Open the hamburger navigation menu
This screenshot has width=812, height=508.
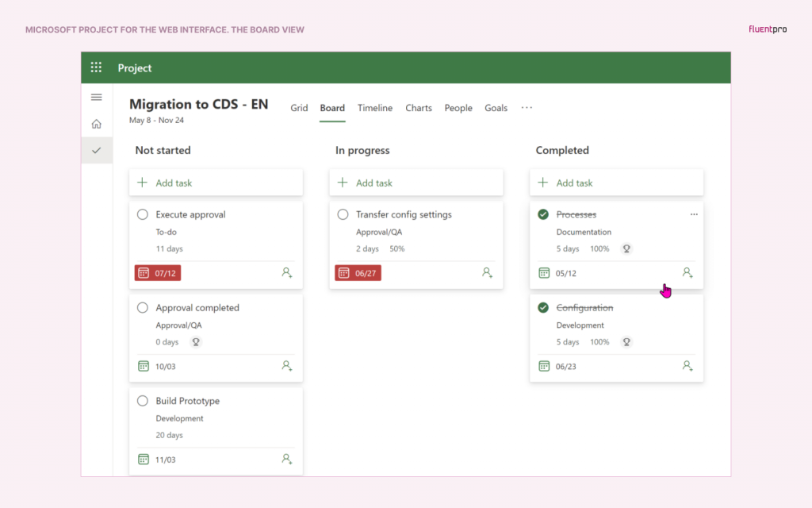coord(96,97)
